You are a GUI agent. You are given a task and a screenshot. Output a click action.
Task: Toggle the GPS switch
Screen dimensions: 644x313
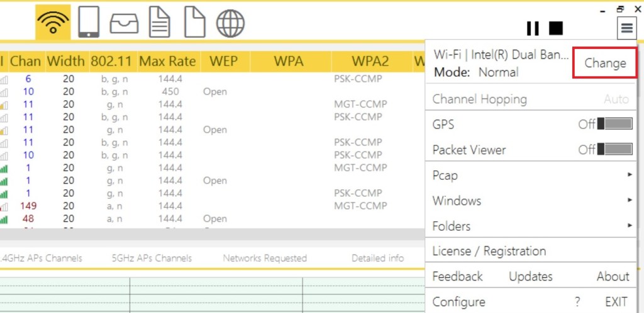pyautogui.click(x=614, y=124)
